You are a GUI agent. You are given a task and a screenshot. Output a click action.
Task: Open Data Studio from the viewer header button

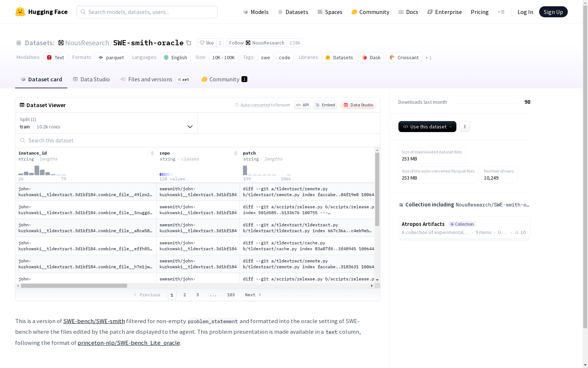click(358, 105)
